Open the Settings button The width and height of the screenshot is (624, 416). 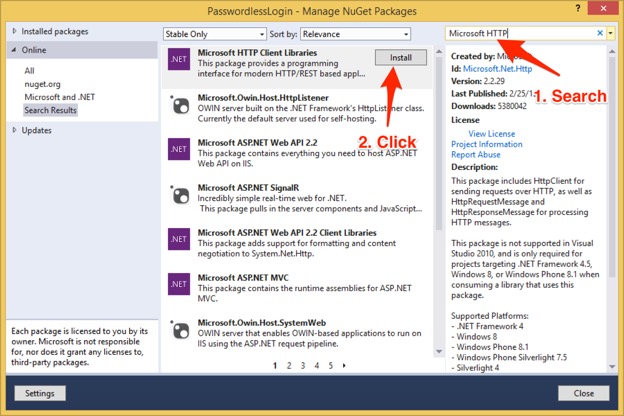40,393
